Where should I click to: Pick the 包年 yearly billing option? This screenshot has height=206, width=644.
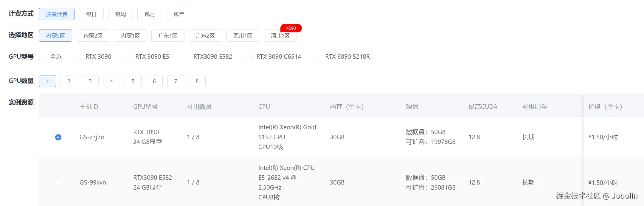click(x=179, y=14)
